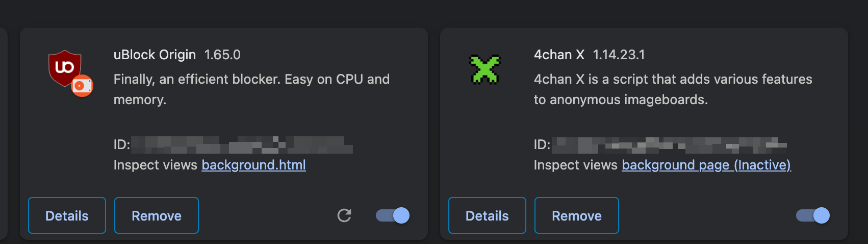Click the blurred uBlock Origin ID field
This screenshot has width=868, height=244.
pos(242,144)
